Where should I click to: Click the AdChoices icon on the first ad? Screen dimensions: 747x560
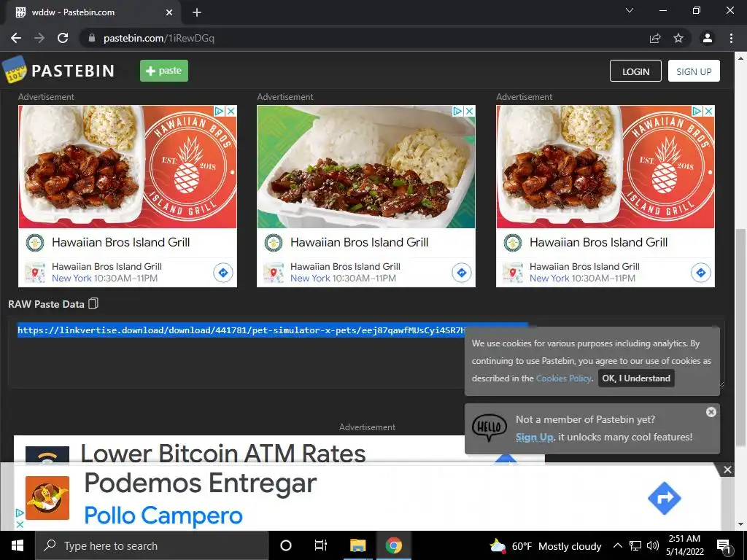[x=219, y=111]
